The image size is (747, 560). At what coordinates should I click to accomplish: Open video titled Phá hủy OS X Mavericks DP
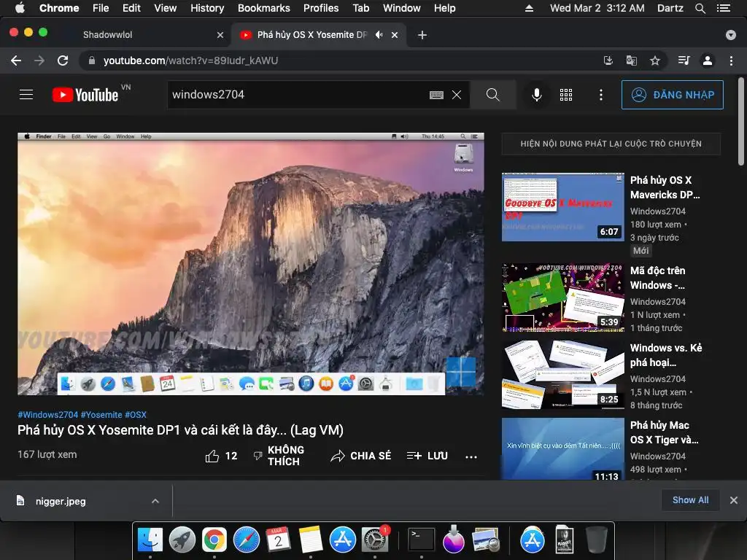[x=665, y=187]
